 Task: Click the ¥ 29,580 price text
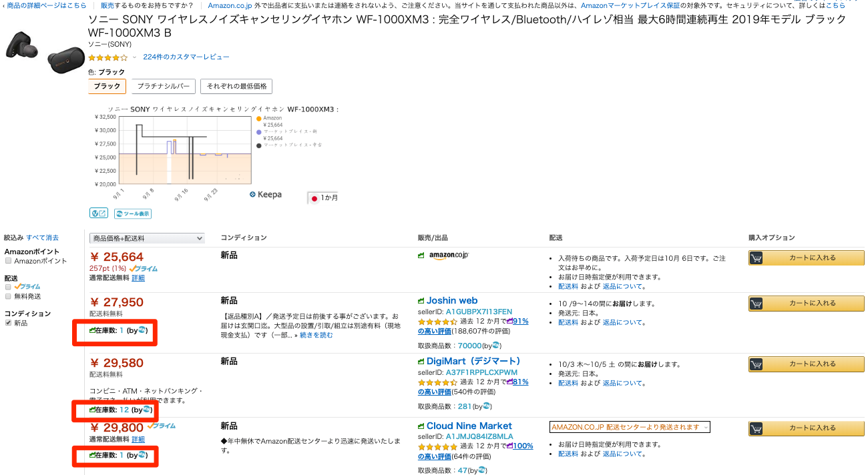coord(117,364)
